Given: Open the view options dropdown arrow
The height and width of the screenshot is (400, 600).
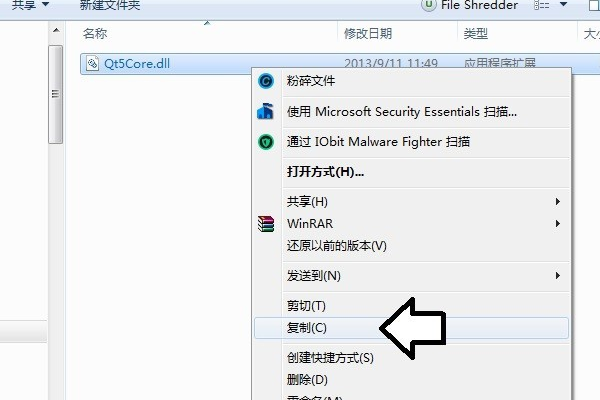Looking at the screenshot, I should click(x=563, y=5).
